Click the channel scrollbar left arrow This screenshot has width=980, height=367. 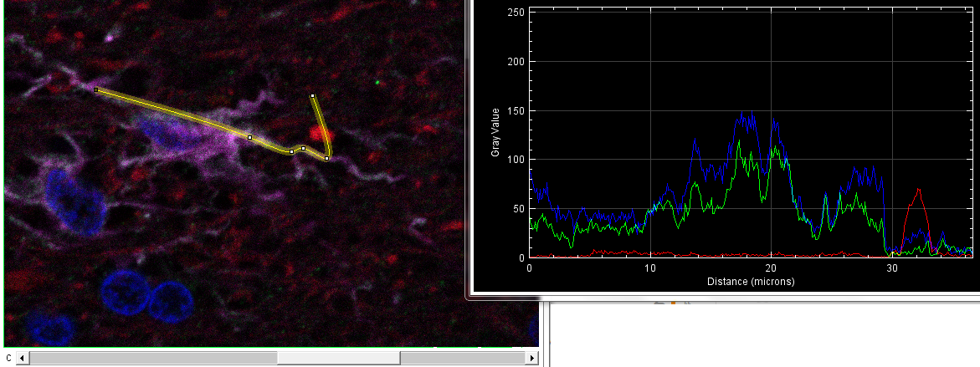click(23, 358)
